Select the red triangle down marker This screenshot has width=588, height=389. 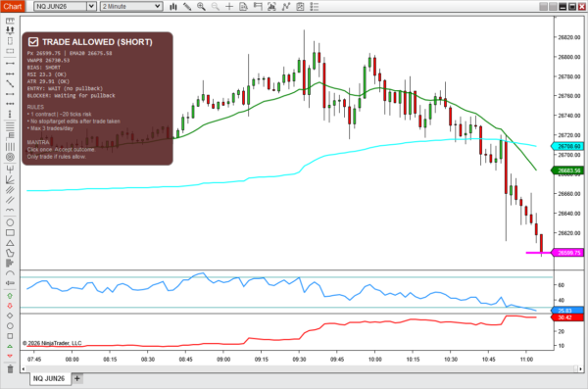pyautogui.click(x=10, y=356)
